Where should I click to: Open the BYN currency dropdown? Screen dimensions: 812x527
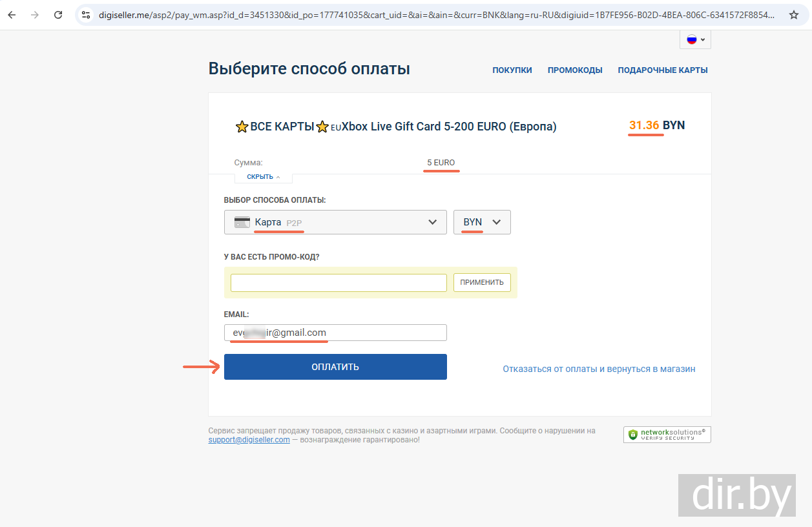tap(482, 222)
